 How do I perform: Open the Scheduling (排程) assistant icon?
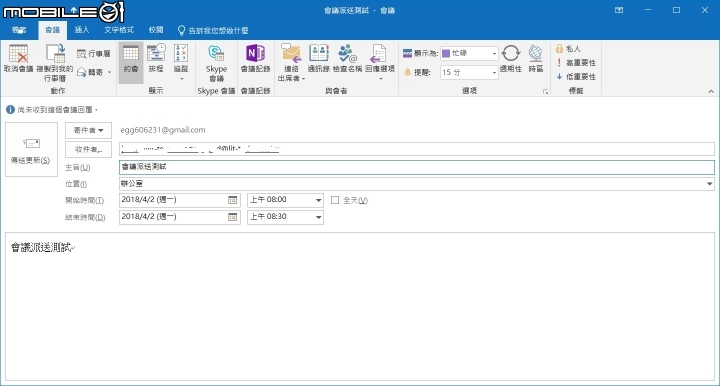(156, 53)
